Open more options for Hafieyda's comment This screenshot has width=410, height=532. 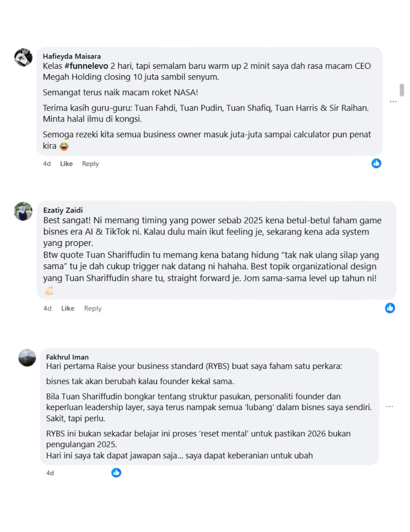click(393, 101)
